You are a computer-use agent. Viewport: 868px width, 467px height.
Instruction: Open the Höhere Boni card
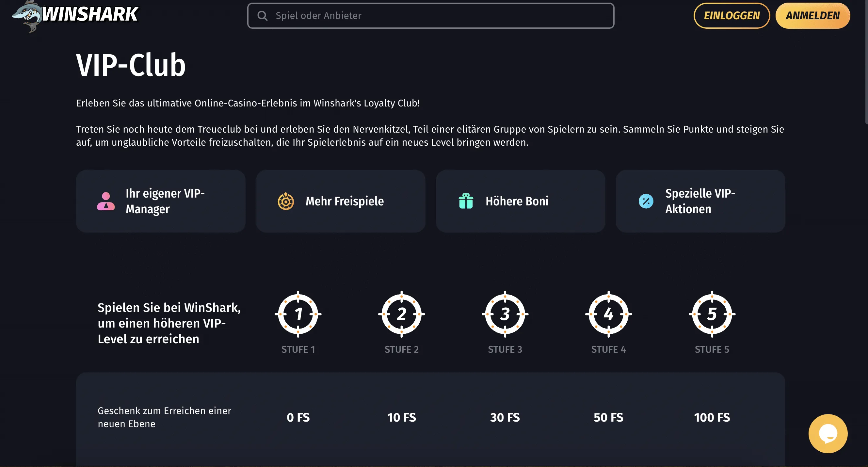[521, 201]
